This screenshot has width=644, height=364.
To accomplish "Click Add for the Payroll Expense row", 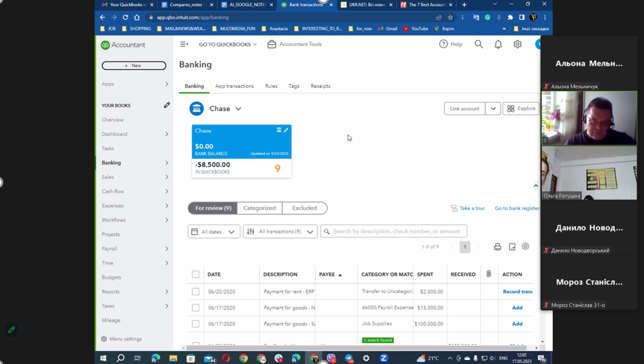I will coord(517,308).
